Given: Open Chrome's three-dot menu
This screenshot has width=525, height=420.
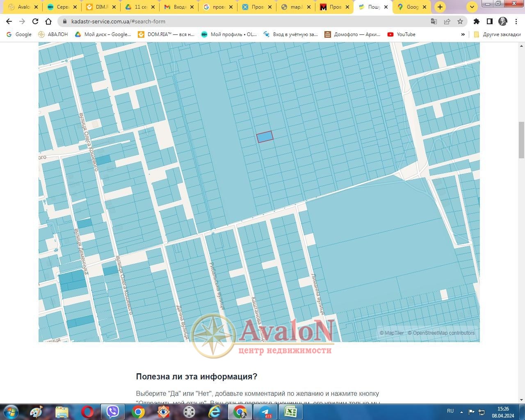Looking at the screenshot, I should pos(516,21).
